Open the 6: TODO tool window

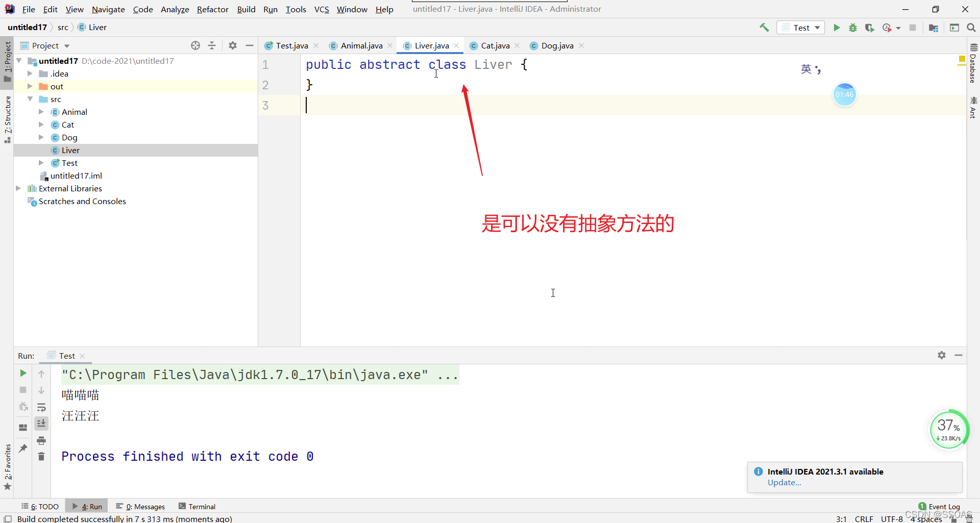tap(40, 507)
